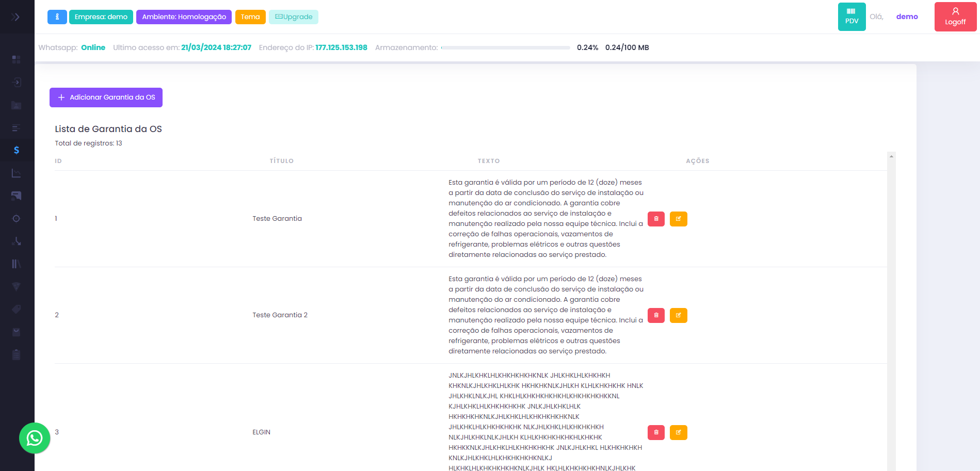Delete the ELGIN warranty entry

[656, 432]
